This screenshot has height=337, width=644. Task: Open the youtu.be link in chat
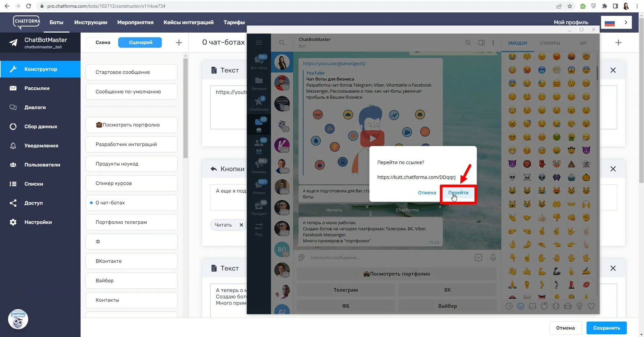(334, 64)
